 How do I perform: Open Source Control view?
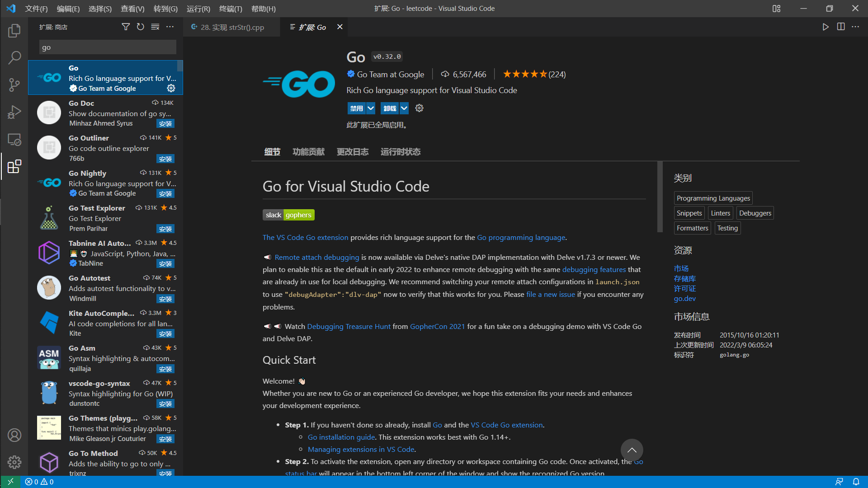tap(14, 84)
